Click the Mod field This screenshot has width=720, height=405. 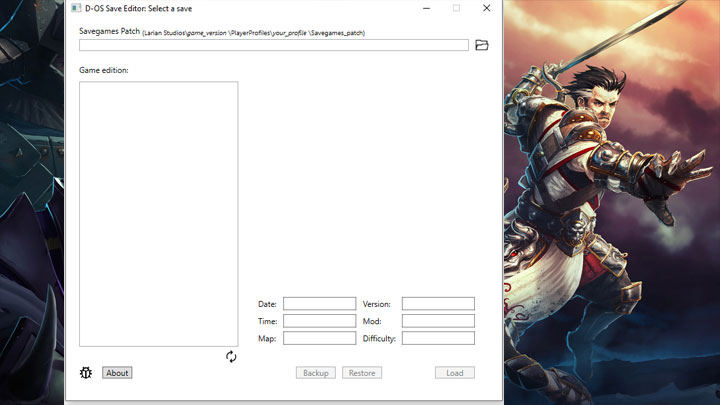point(438,321)
